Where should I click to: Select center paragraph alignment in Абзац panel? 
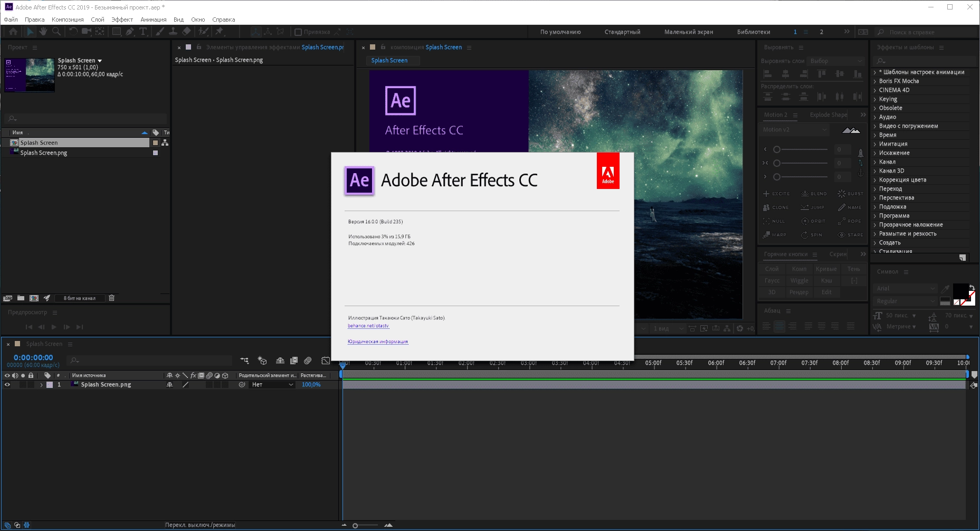point(779,326)
